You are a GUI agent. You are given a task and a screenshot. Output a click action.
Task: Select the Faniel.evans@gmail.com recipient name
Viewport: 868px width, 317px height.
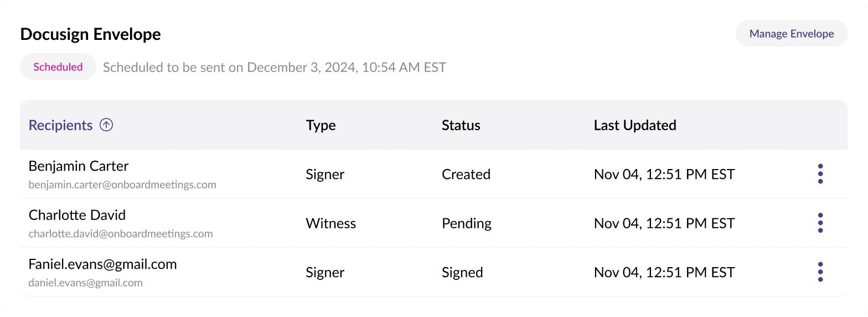pos(102,264)
